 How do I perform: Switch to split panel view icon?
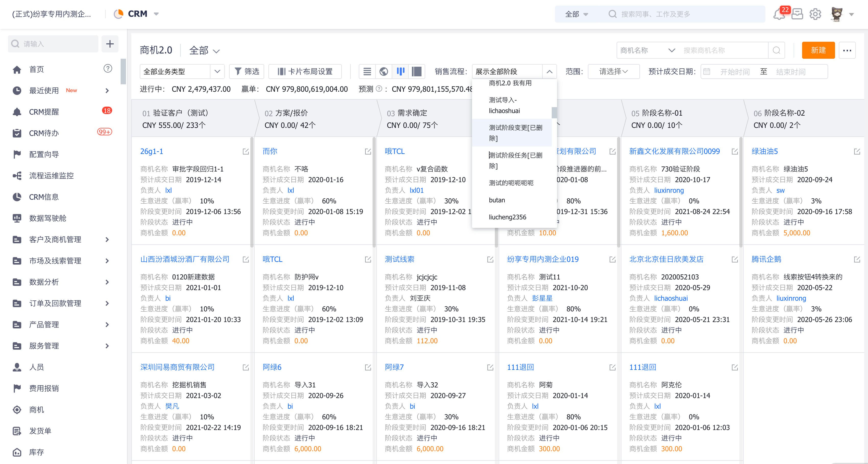click(x=417, y=71)
